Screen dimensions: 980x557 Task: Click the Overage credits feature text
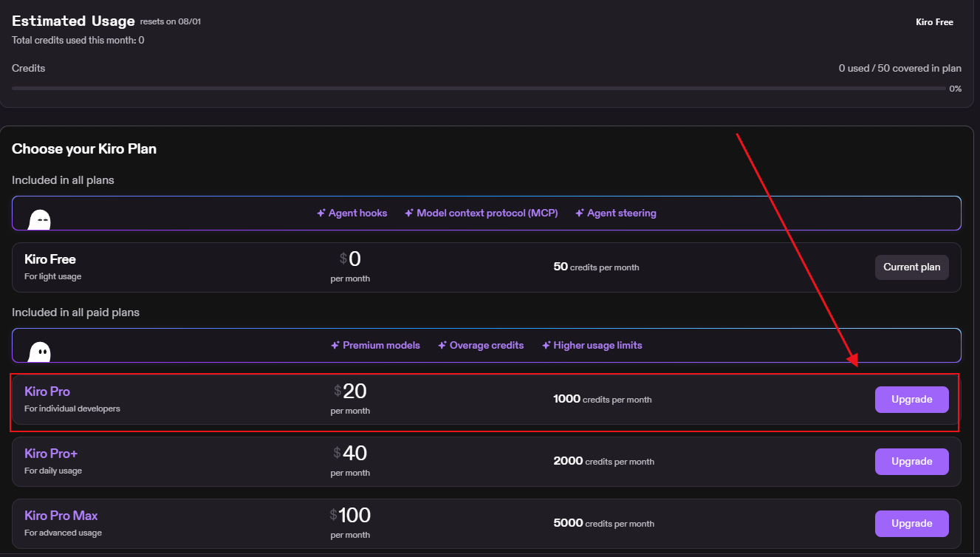[x=487, y=345]
